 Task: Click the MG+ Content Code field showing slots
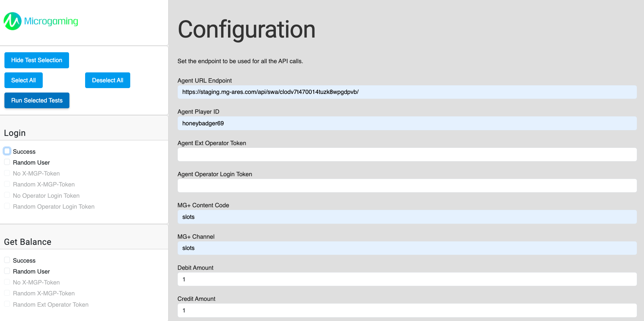(x=407, y=217)
